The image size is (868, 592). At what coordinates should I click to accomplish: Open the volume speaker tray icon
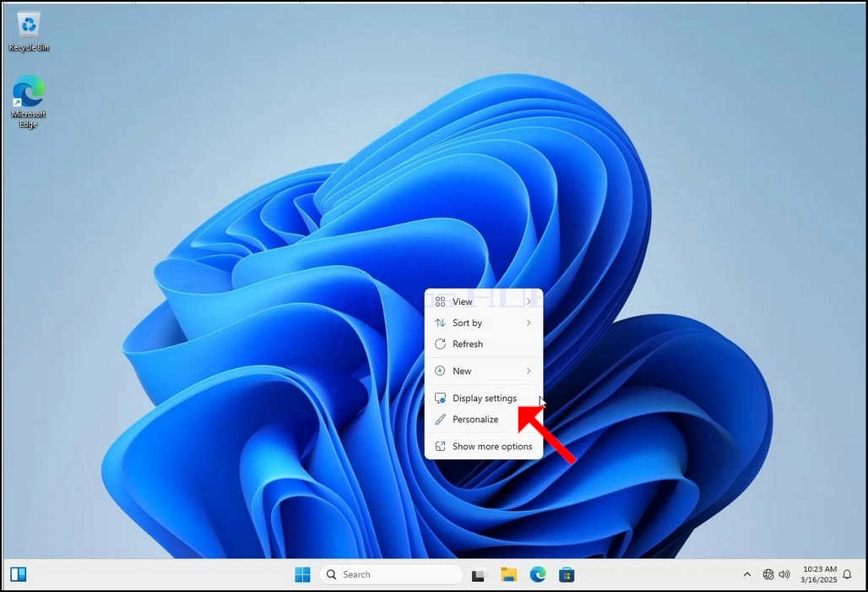pos(784,575)
